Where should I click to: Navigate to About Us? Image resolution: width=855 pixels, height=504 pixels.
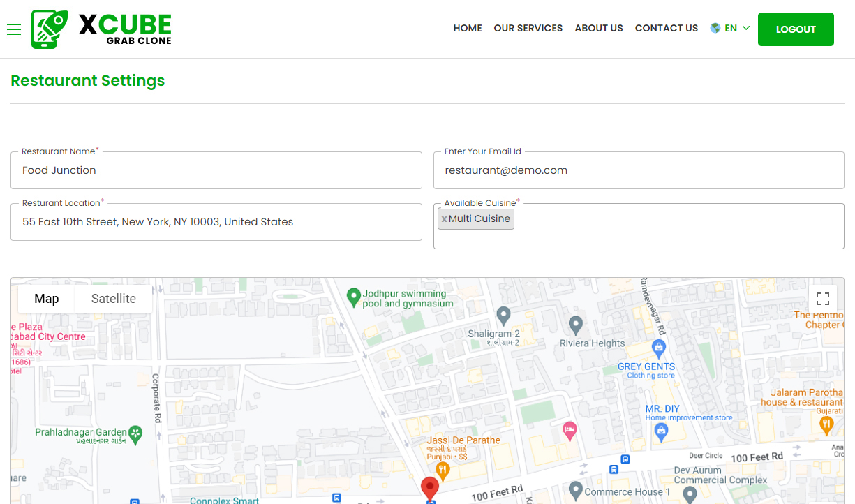[x=599, y=29]
